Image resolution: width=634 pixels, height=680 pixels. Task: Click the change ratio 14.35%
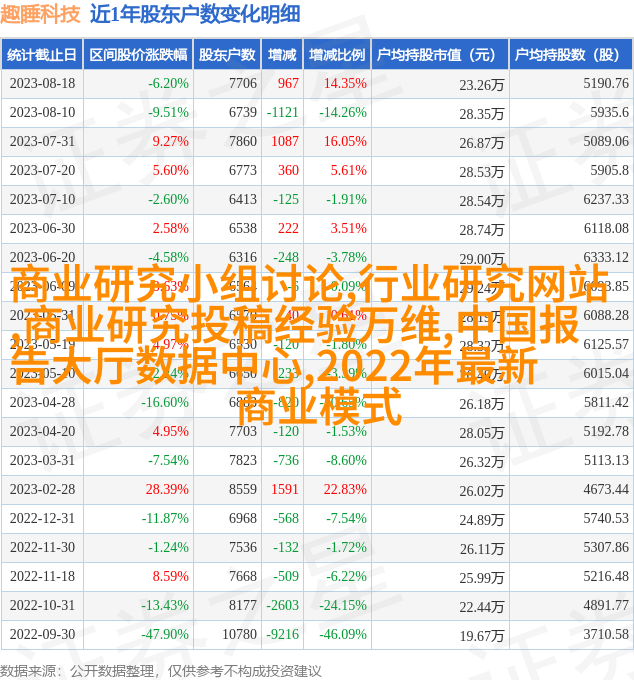point(345,83)
